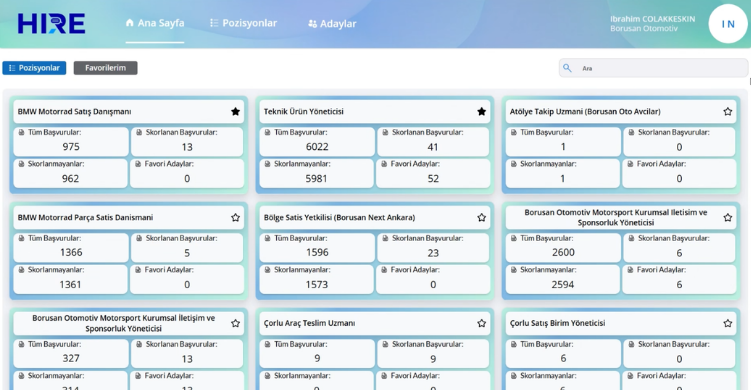The height and width of the screenshot is (390, 751).
Task: Click Skorlanan Başvurular 13 of BMW Satış Danışmanı
Action: [187, 141]
